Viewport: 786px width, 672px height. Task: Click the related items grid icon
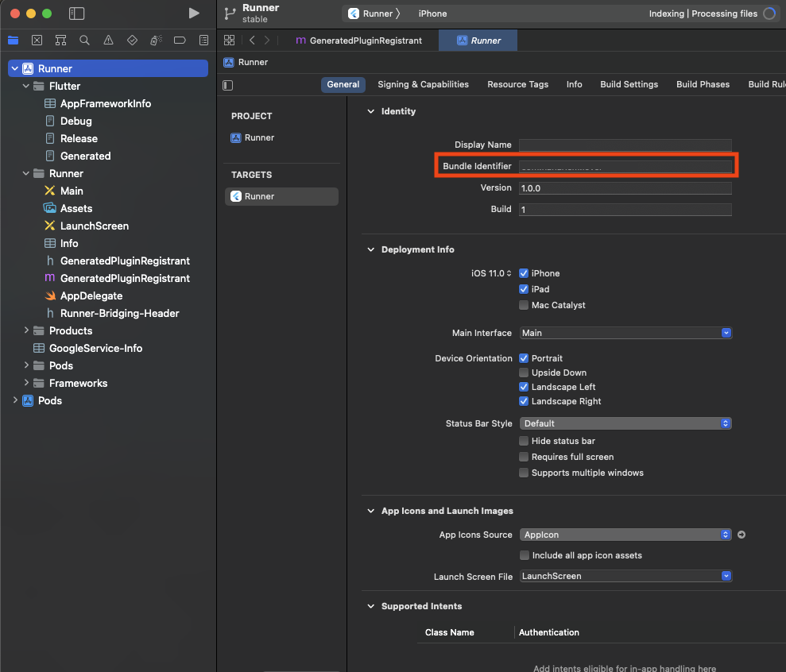(229, 40)
